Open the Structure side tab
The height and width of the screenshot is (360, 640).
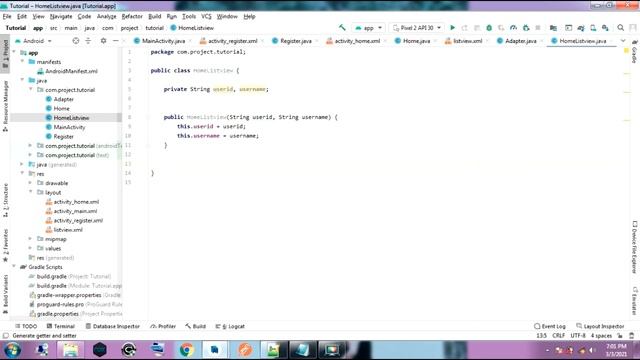pyautogui.click(x=5, y=200)
